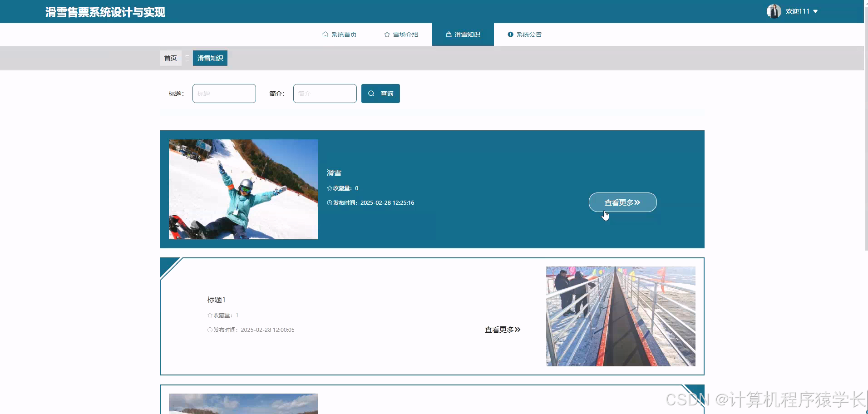The width and height of the screenshot is (868, 414).
Task: Click the magnifier icon inside the 查询 button
Action: [x=371, y=93]
